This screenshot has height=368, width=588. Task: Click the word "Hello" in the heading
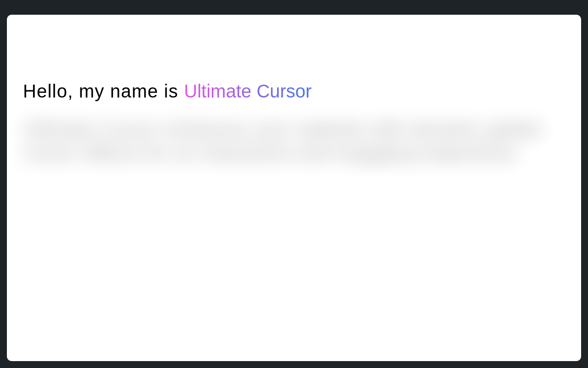point(45,92)
